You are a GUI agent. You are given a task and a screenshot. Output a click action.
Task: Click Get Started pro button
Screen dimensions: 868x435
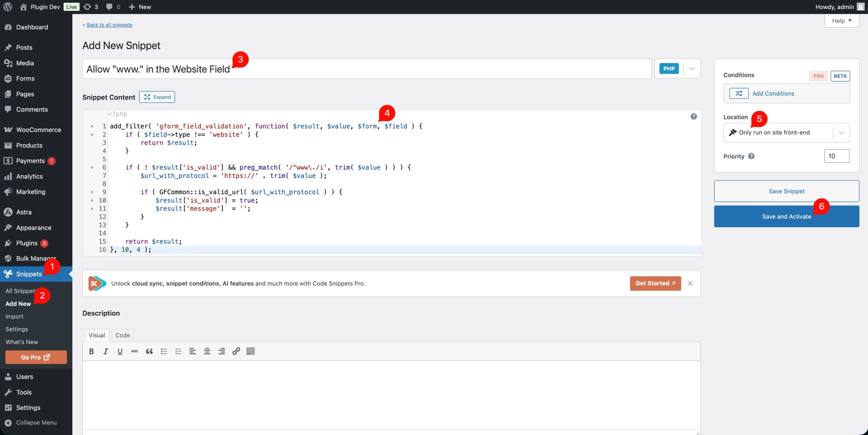(655, 283)
